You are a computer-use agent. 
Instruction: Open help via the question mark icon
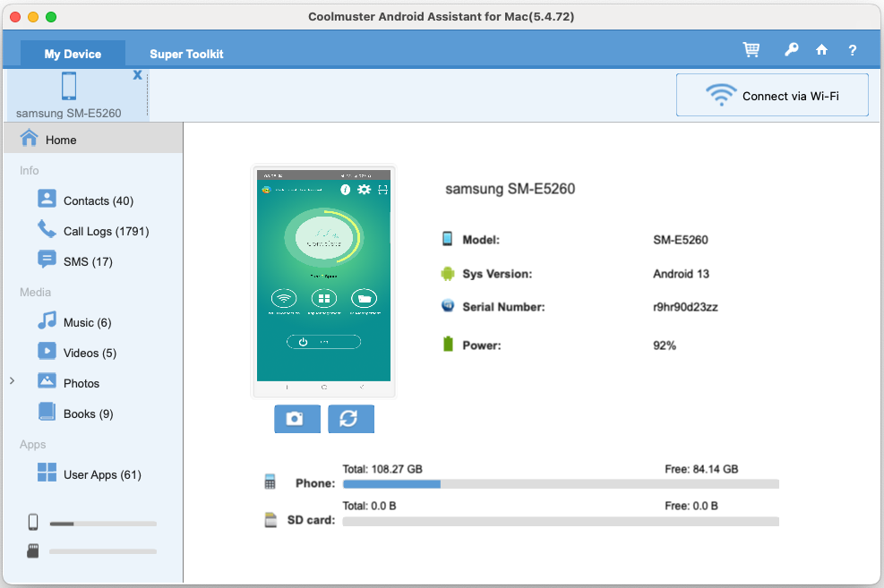[x=852, y=49]
